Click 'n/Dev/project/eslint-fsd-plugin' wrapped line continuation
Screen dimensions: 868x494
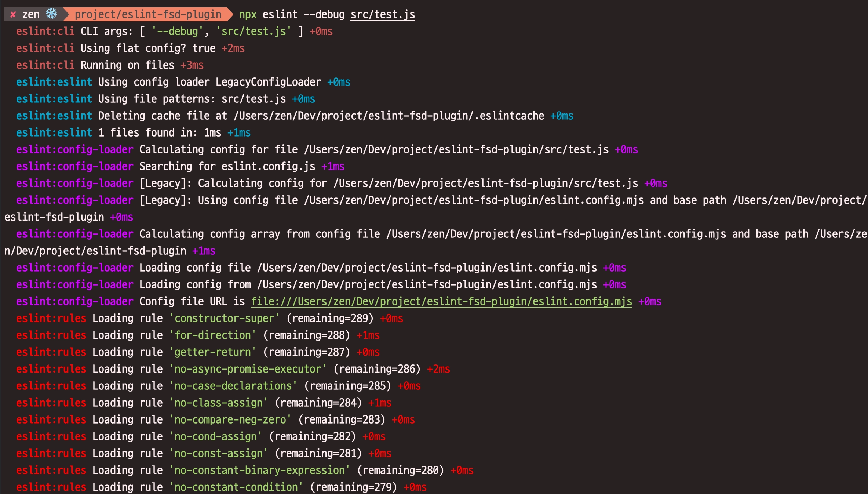click(x=95, y=251)
